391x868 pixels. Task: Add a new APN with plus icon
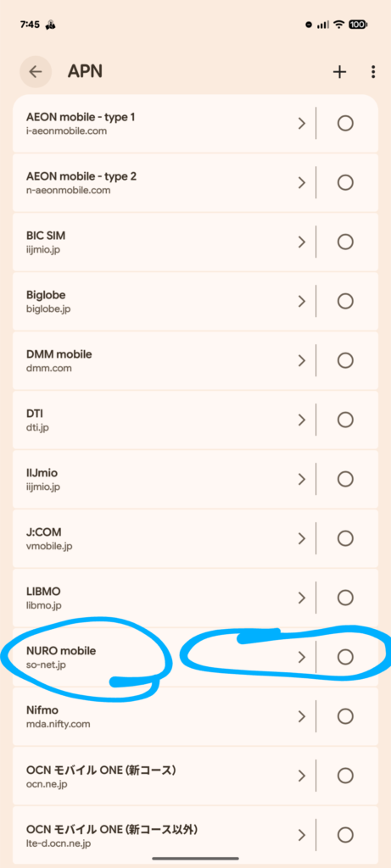339,72
